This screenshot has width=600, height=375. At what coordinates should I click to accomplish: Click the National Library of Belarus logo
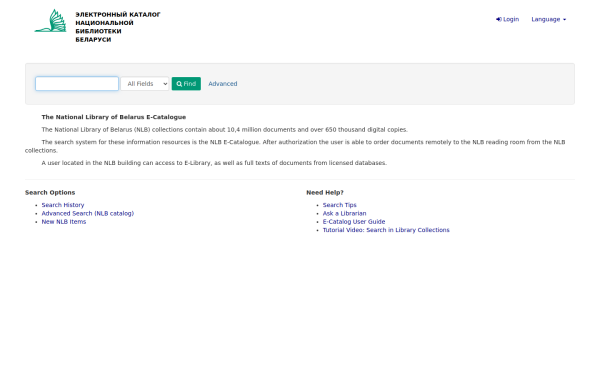click(51, 21)
